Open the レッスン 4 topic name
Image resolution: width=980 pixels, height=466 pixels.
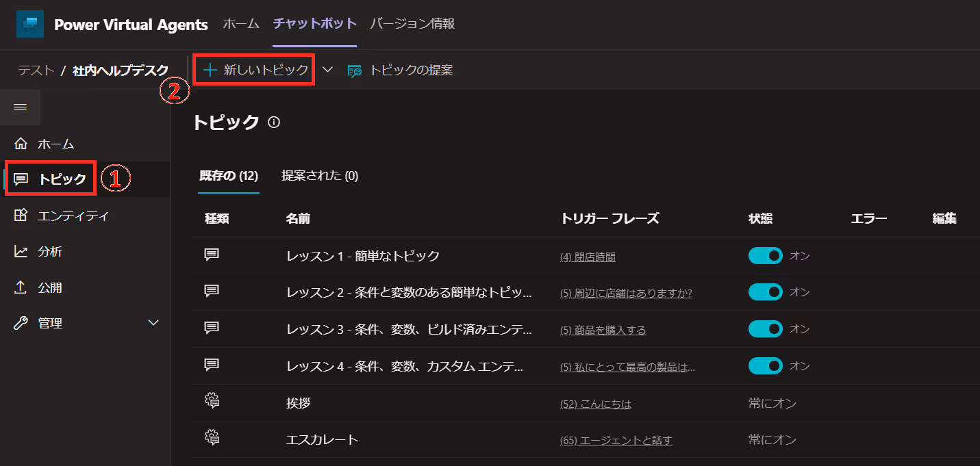coord(405,367)
